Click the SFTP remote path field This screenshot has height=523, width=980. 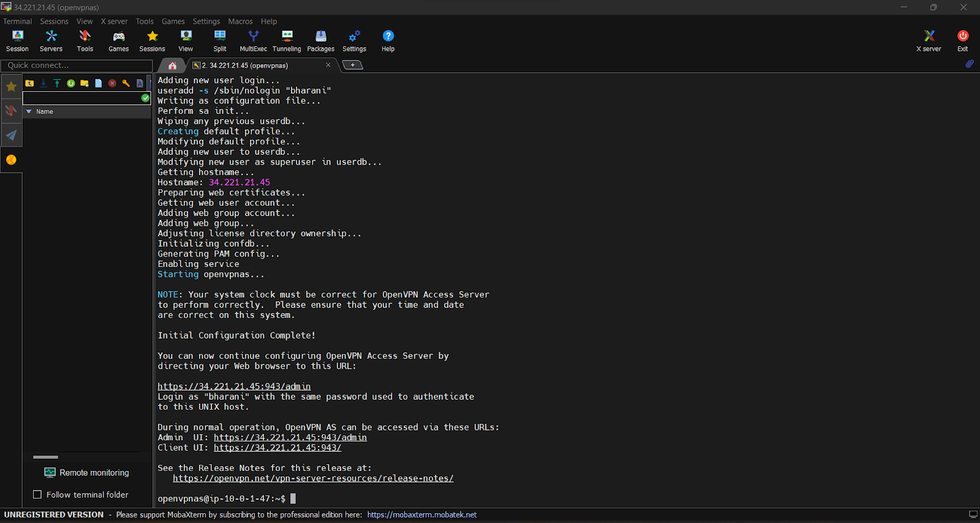tap(81, 98)
